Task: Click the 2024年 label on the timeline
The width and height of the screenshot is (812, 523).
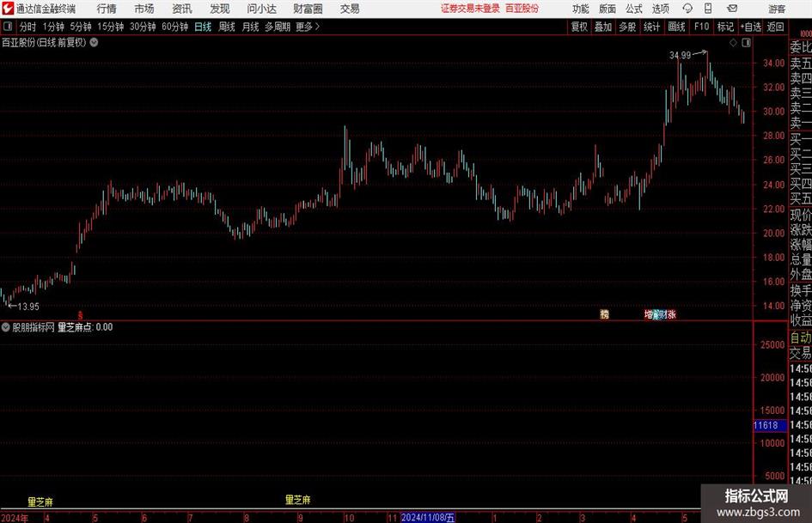Action: pyautogui.click(x=15, y=518)
